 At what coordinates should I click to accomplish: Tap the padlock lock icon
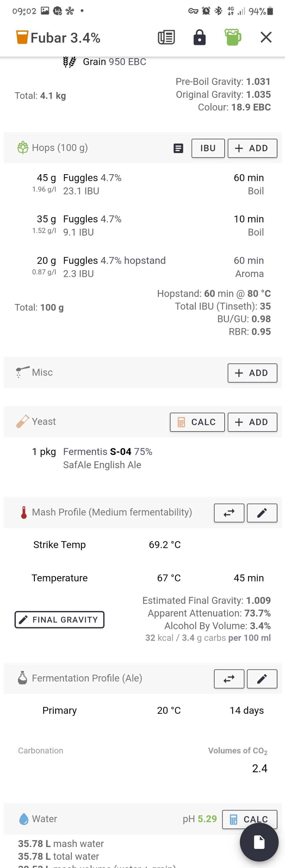coord(200,37)
